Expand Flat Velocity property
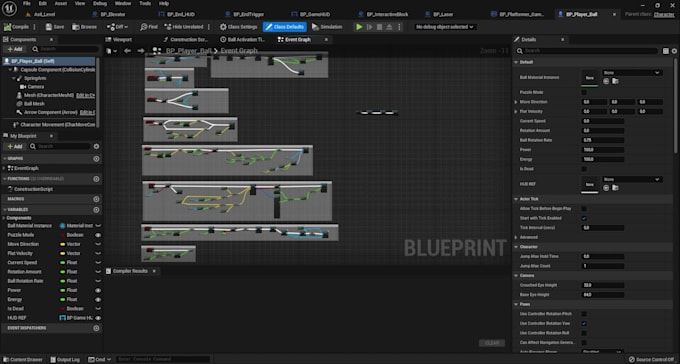Image resolution: width=680 pixels, height=364 pixels. point(516,111)
